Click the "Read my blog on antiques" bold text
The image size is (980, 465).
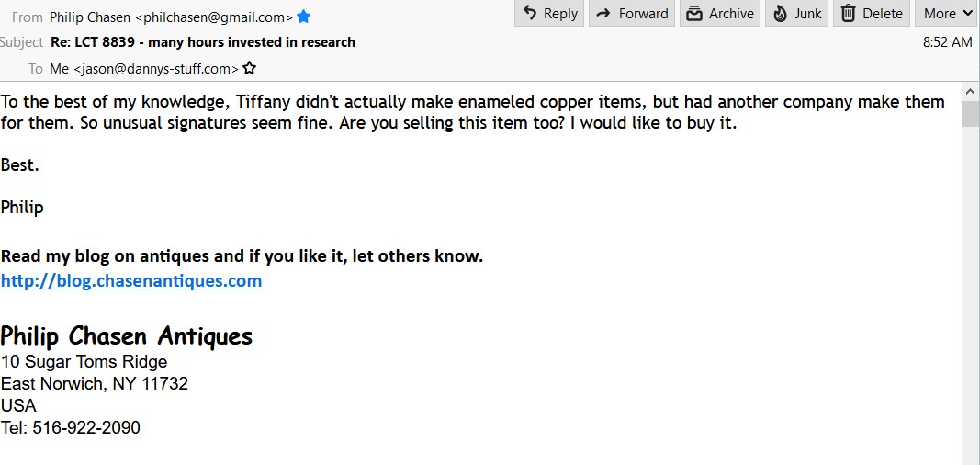pos(242,256)
